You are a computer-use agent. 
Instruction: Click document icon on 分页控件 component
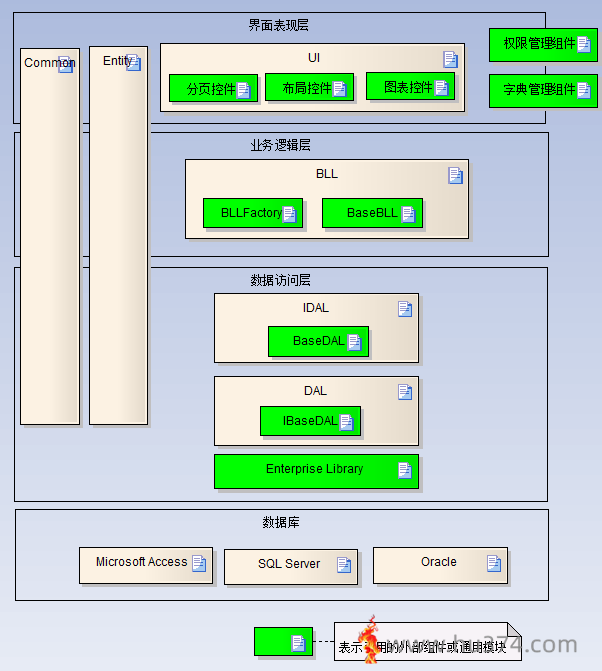coord(244,90)
